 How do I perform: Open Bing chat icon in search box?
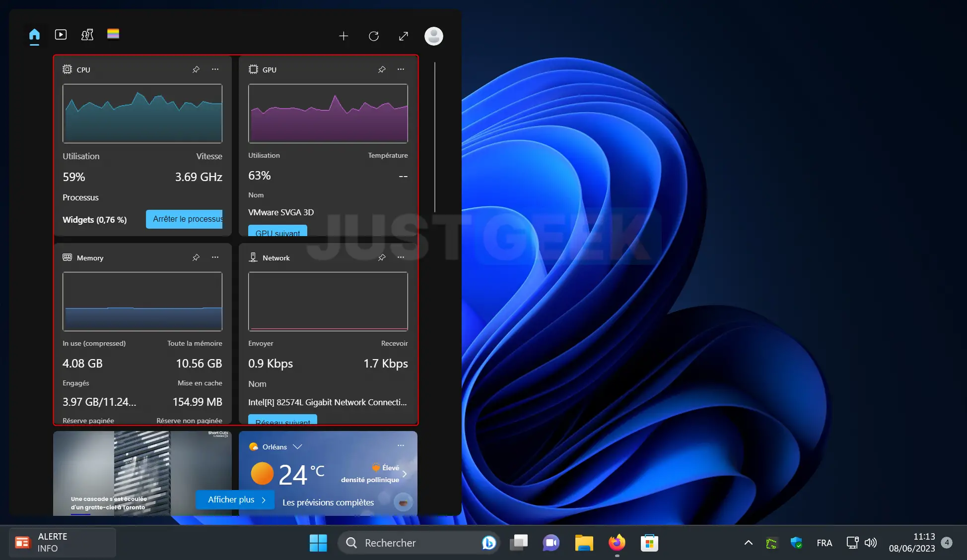point(488,543)
